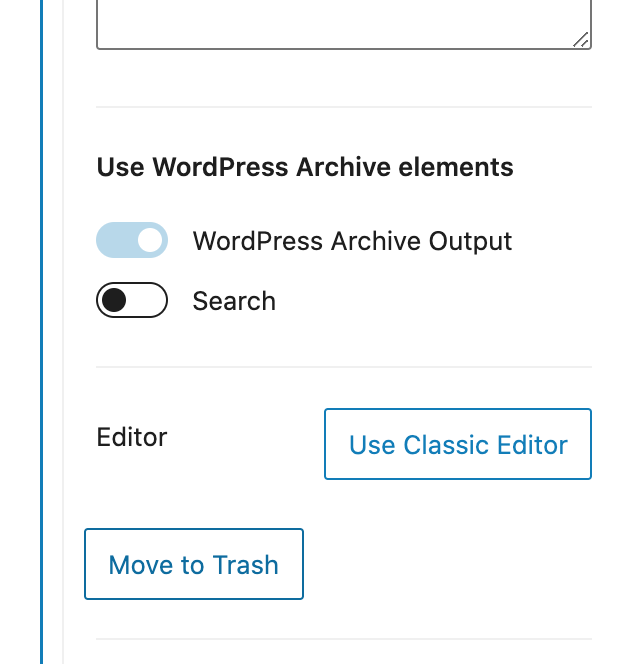Click the Search label text
This screenshot has height=664, width=620.
click(234, 301)
